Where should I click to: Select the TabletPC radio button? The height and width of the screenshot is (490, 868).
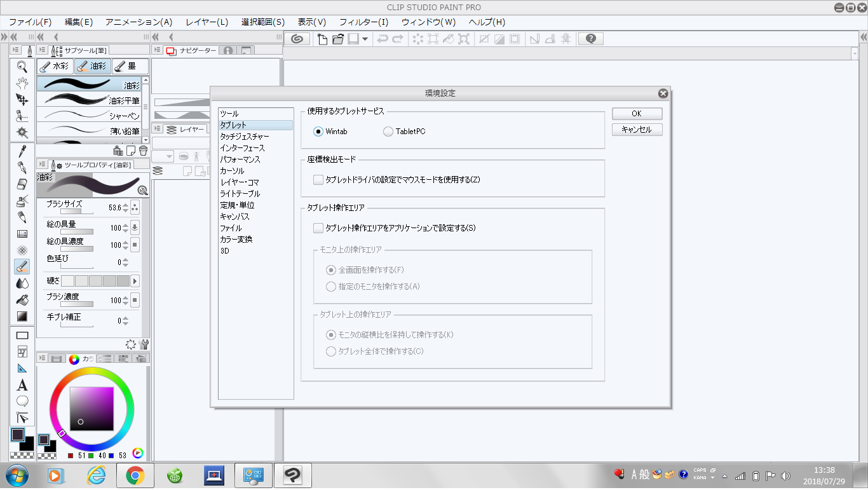388,132
